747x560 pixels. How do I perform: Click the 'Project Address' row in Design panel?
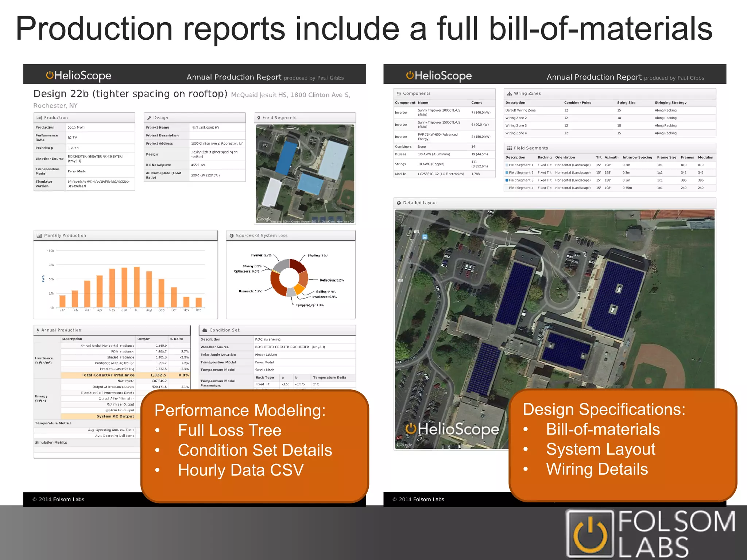pyautogui.click(x=195, y=144)
